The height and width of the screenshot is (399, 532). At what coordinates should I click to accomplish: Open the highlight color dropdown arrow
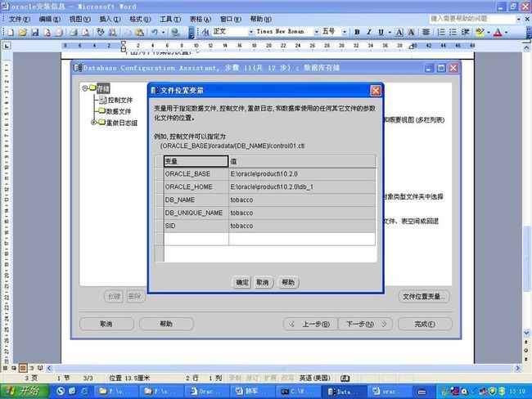(489, 32)
